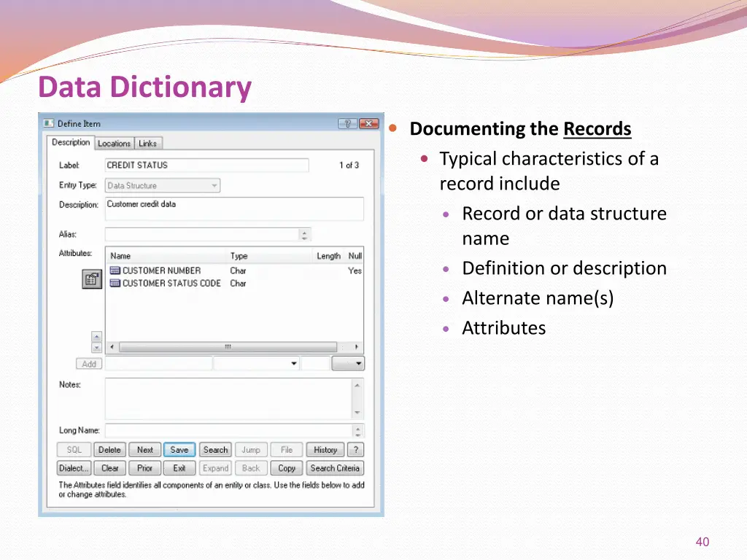The height and width of the screenshot is (560, 747).
Task: Open the attribute selection icon beside Attributes list
Action: click(x=92, y=279)
